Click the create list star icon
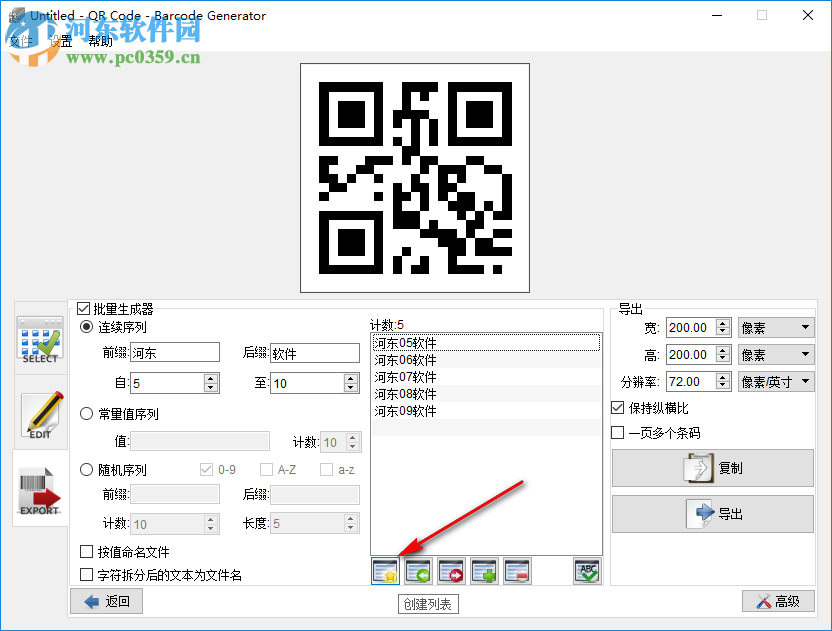Viewport: 832px width, 631px height. (x=385, y=570)
